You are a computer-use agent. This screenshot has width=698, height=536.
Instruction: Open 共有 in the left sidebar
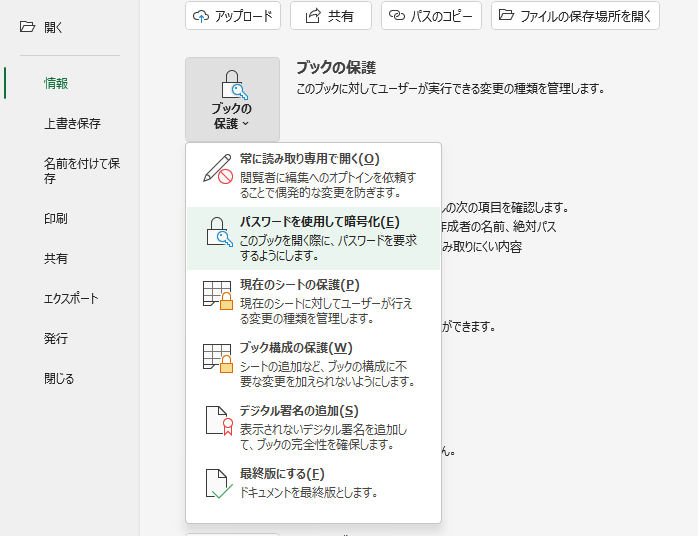click(56, 259)
